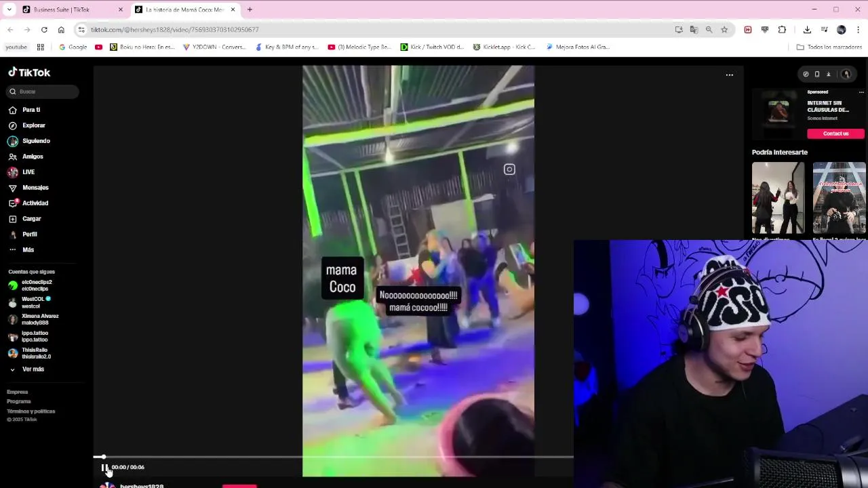Close the La historia de Mamá Coco tab
The image size is (868, 488).
(x=233, y=9)
